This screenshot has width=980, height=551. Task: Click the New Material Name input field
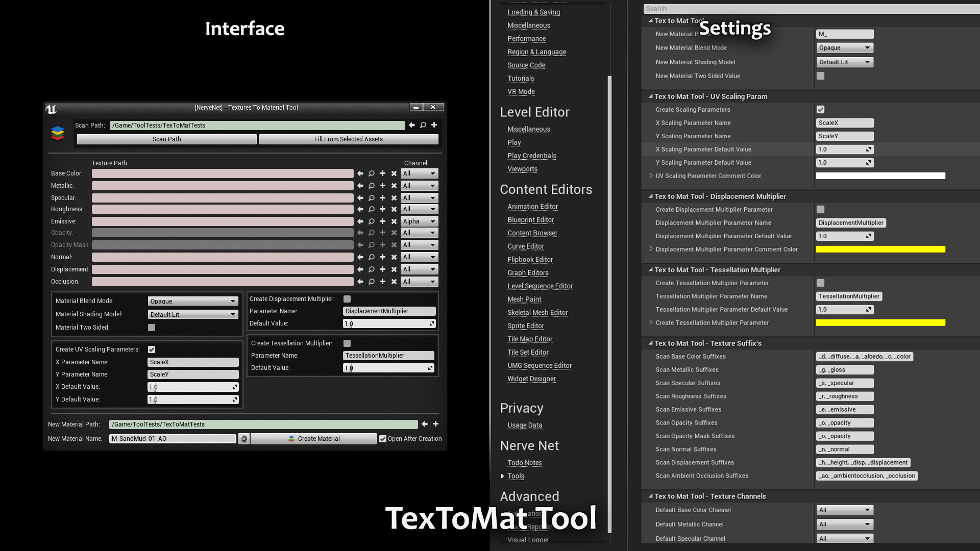point(173,439)
